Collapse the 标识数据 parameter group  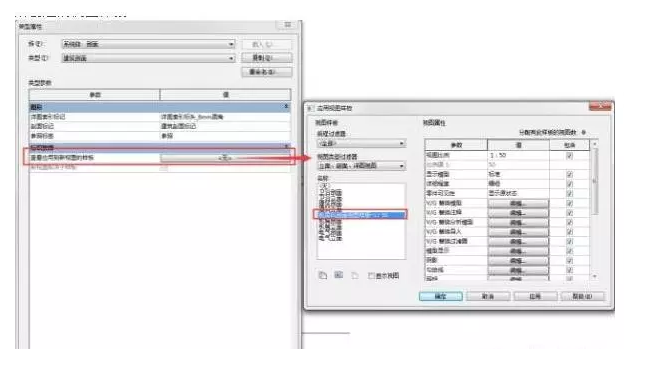(286, 146)
